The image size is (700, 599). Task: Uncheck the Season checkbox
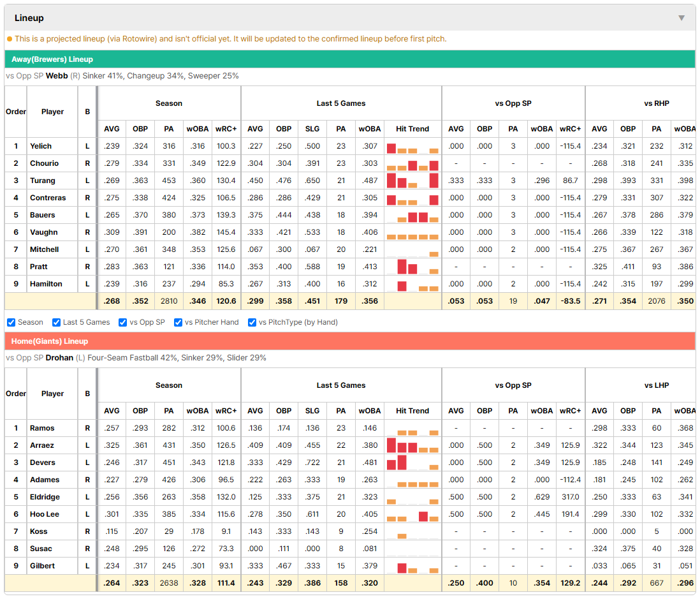tap(11, 323)
